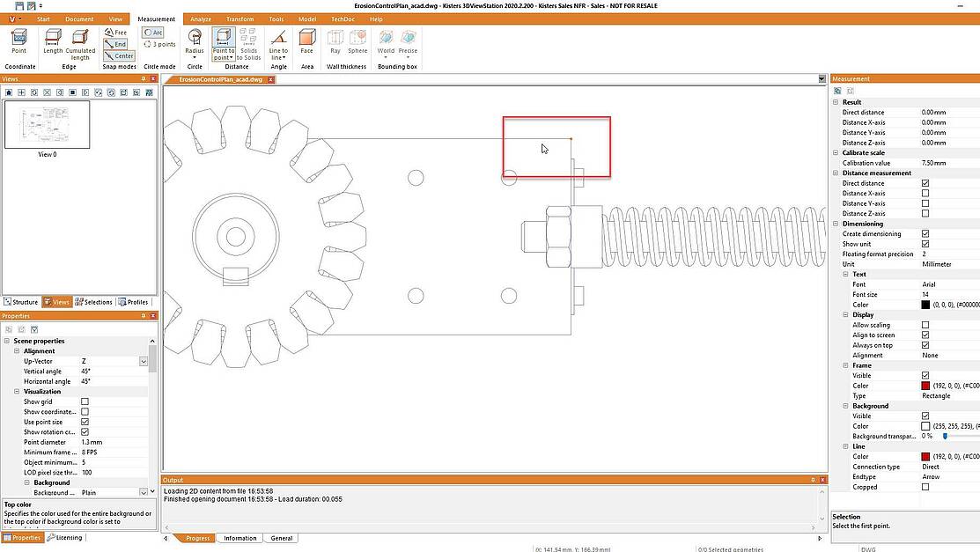Choose the Free snap mode
Image resolution: width=980 pixels, height=552 pixels.
[115, 33]
